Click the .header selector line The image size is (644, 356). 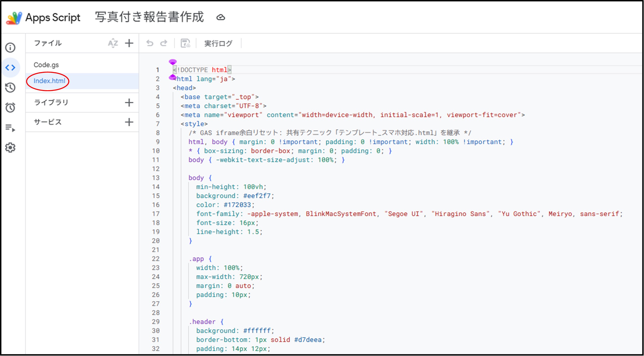(206, 322)
